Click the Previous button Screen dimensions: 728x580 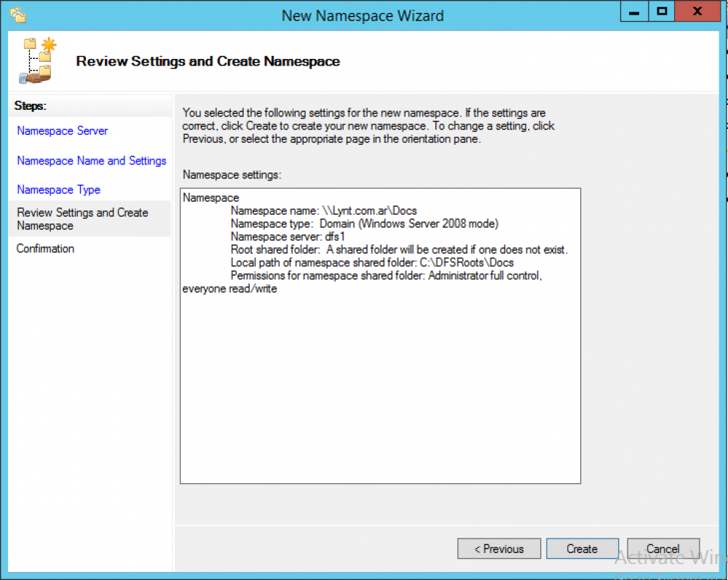(x=499, y=549)
